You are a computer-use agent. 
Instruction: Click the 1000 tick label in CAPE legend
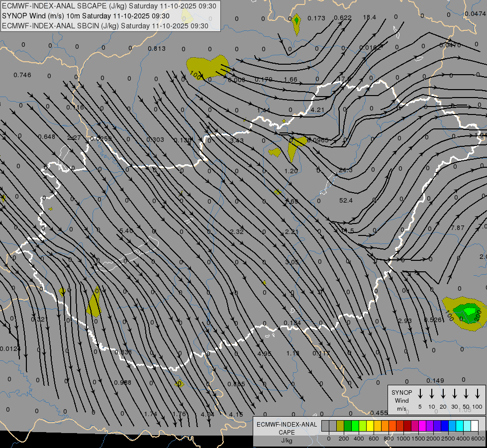pyautogui.click(x=403, y=439)
